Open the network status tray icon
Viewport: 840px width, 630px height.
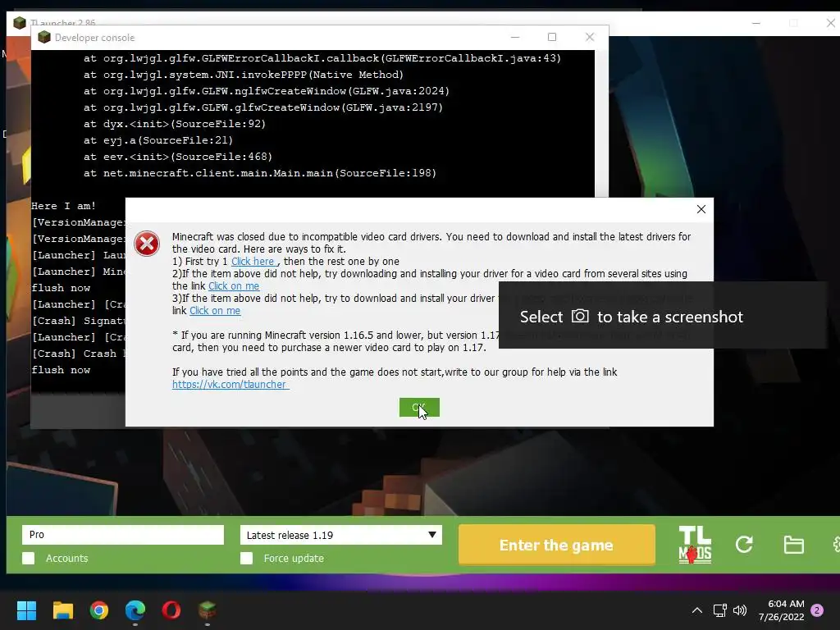(x=719, y=610)
